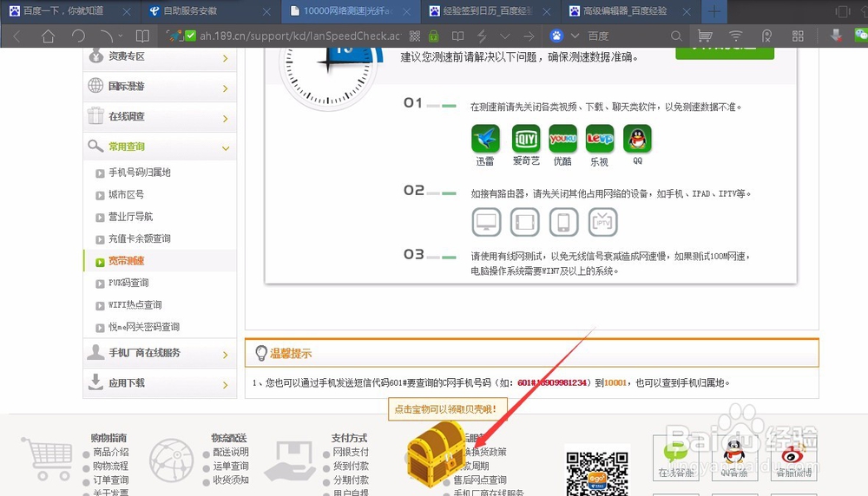
Task: Click the address bar URL
Action: [x=300, y=36]
